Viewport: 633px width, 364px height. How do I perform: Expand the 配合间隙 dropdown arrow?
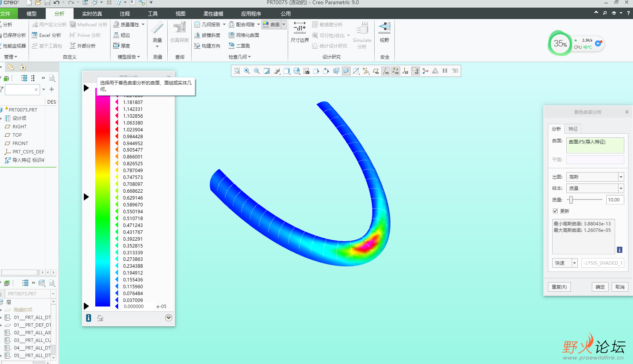tap(258, 24)
